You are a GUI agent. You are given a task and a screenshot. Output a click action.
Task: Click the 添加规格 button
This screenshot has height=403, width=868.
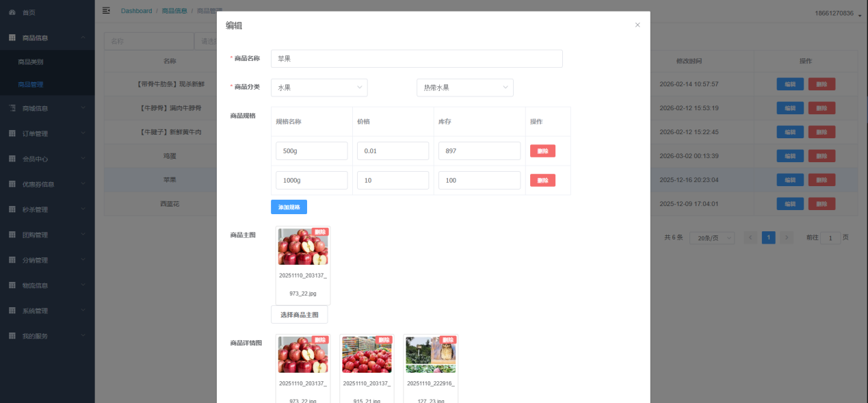point(289,207)
